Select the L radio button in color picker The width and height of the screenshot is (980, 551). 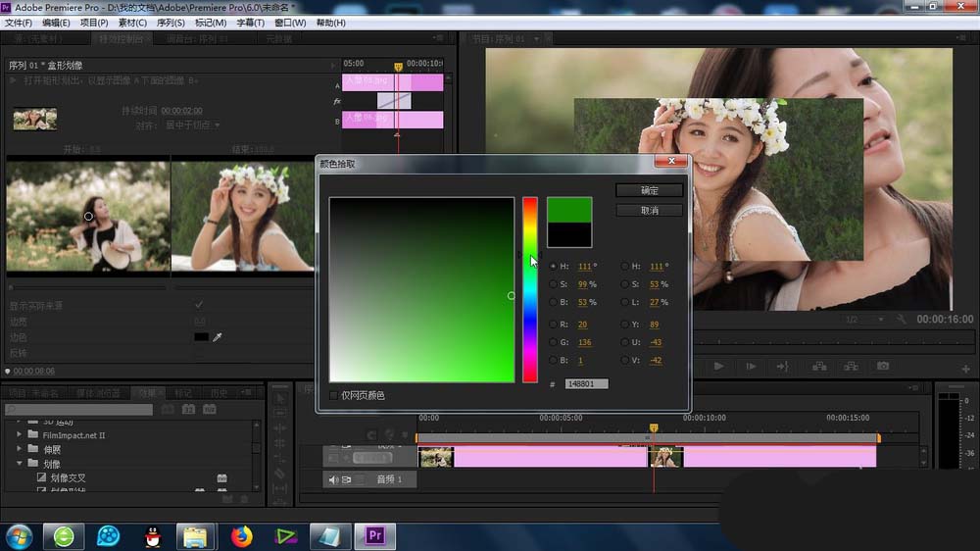[624, 302]
